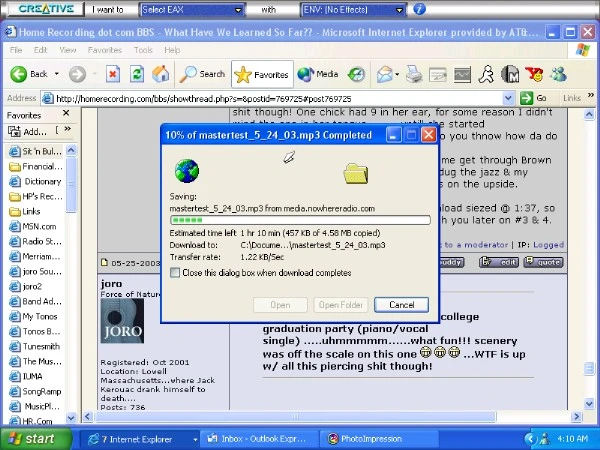600x450 pixels.
Task: Refresh the page with green arrows icon
Action: click(x=137, y=74)
